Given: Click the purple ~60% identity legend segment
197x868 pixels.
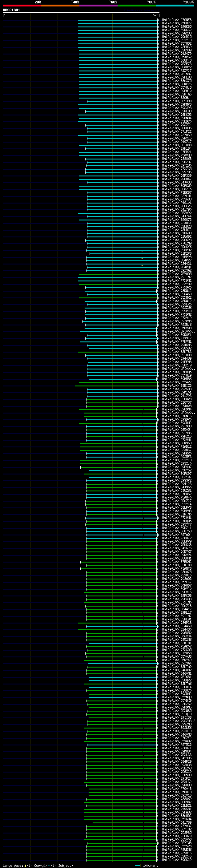Looking at the screenshot, I should 99,6.
